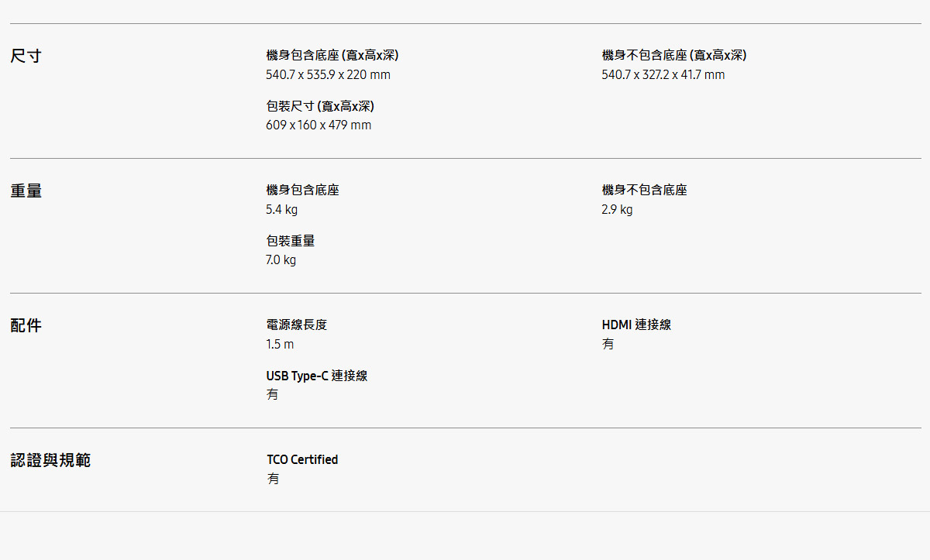Select the 7.0 kg package weight
Image resolution: width=930 pixels, height=560 pixels.
pos(281,260)
